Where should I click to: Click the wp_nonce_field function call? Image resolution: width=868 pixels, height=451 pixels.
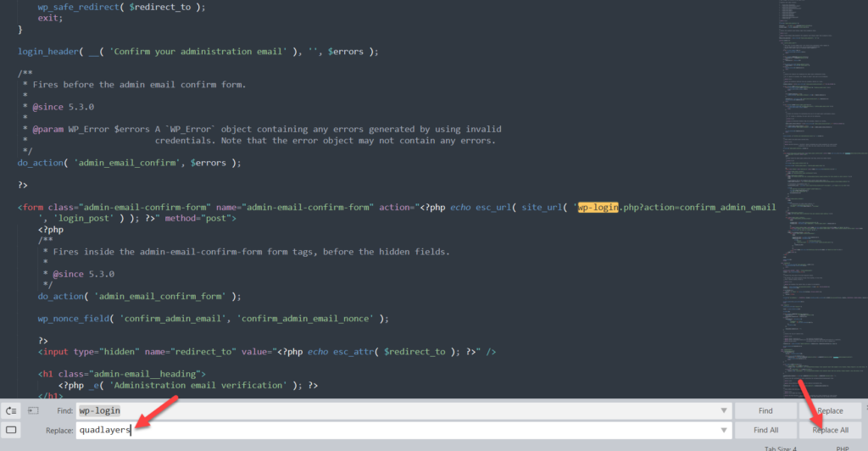click(x=73, y=319)
